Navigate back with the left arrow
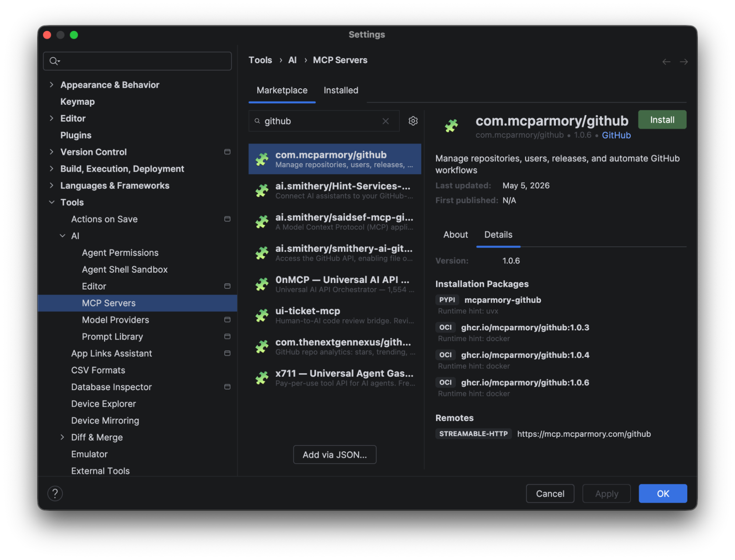The image size is (735, 560). 666,62
